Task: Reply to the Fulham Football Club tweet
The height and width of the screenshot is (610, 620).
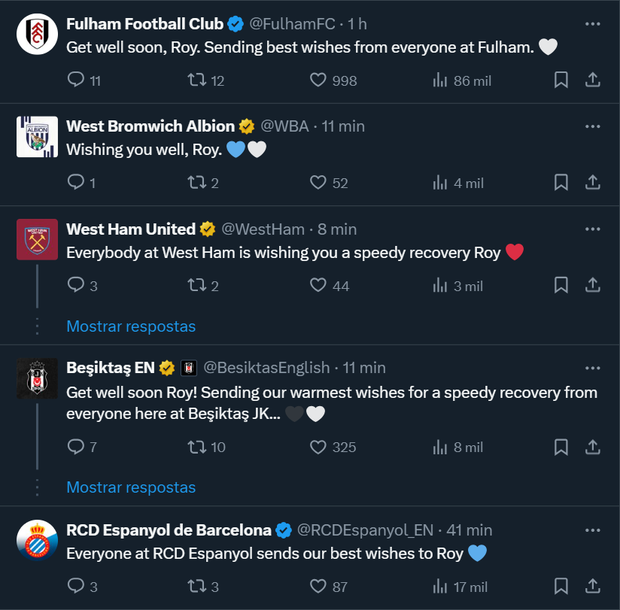Action: pos(76,80)
